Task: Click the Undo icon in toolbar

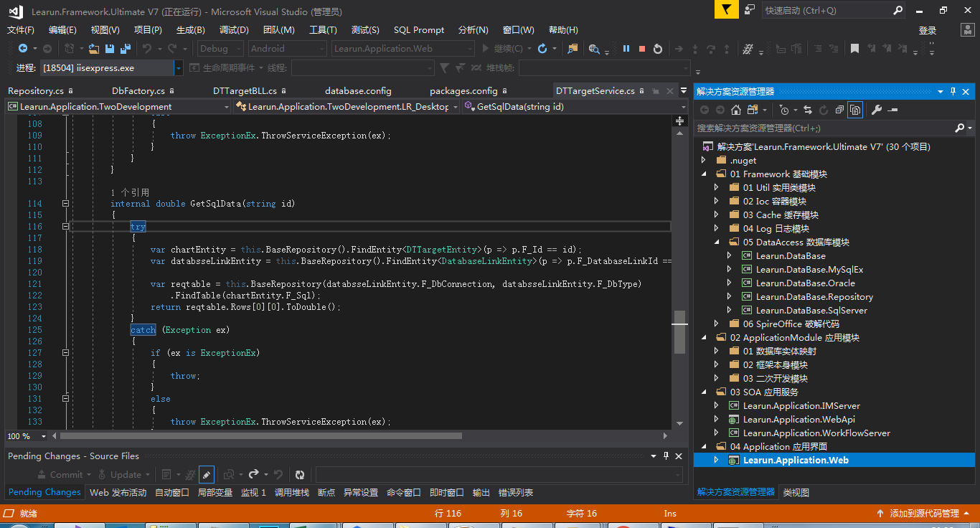Action: pos(147,49)
